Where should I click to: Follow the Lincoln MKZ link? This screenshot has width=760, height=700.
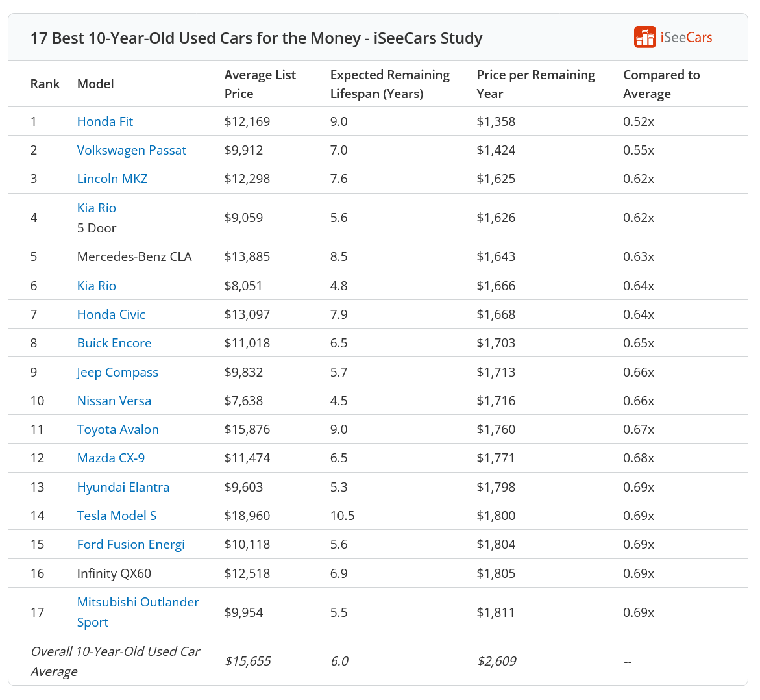112,179
